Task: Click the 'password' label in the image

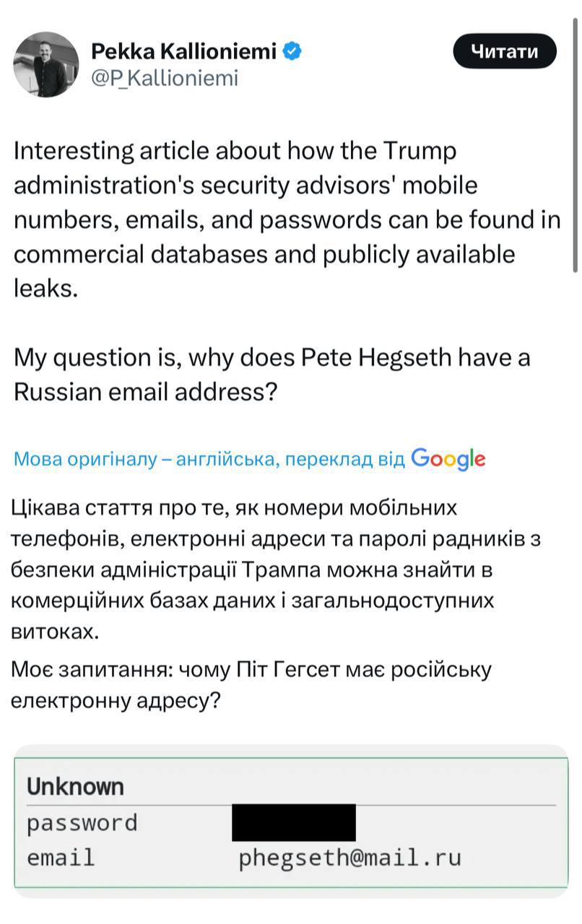Action: [x=82, y=822]
